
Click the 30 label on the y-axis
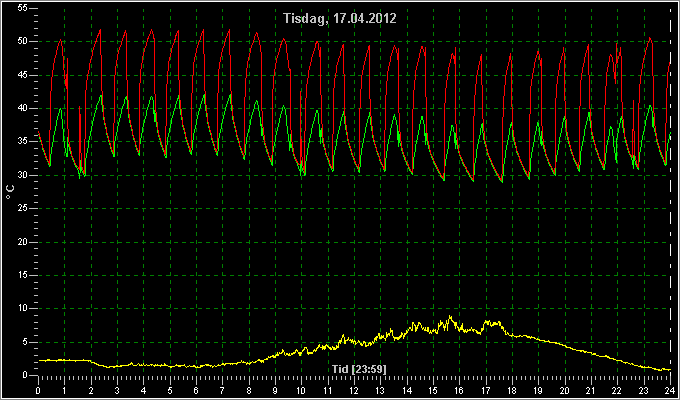pos(23,175)
